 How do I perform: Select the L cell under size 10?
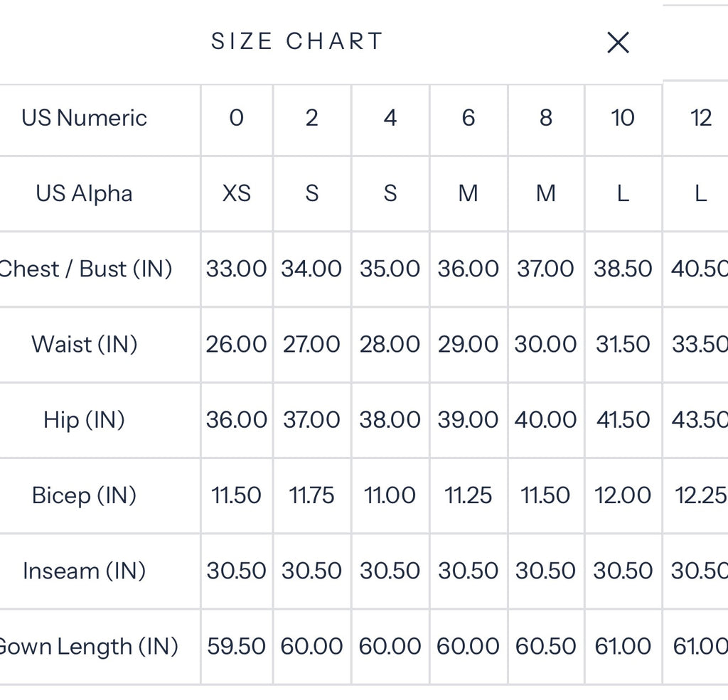coord(623,193)
